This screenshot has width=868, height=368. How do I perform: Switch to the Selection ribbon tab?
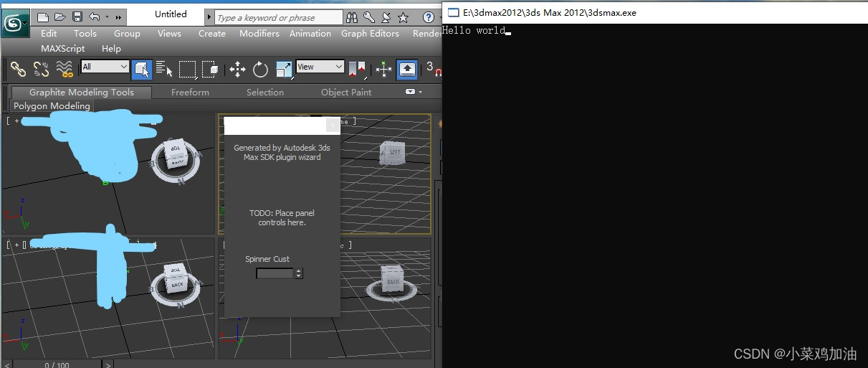[265, 92]
